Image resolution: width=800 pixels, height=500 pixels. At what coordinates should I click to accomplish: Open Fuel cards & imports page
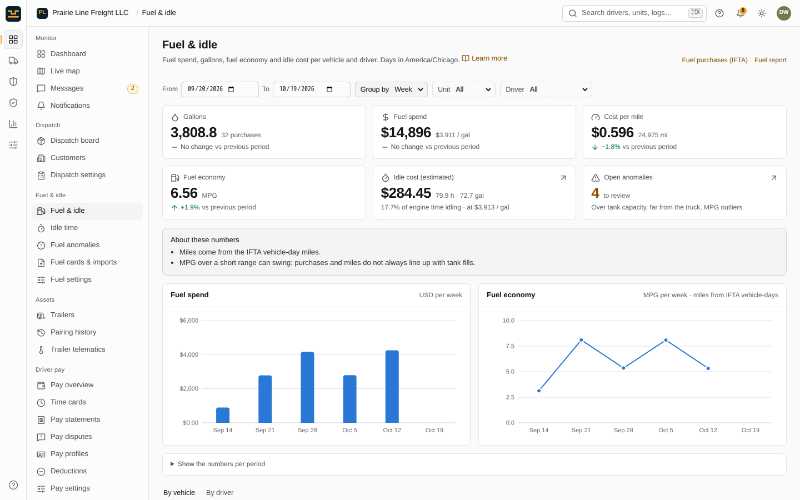[88, 262]
